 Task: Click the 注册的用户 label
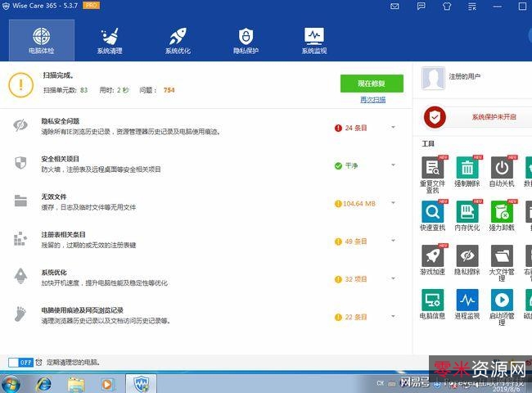(465, 77)
